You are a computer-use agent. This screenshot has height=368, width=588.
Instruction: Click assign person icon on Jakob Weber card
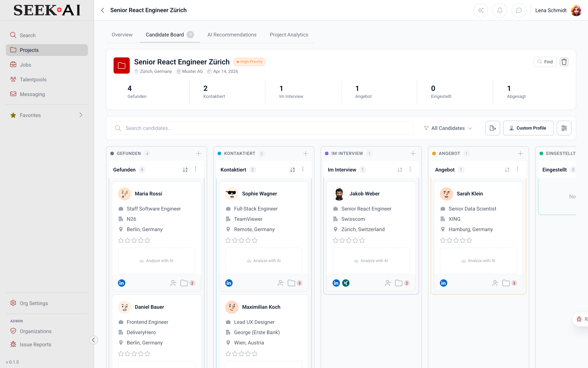(388, 283)
